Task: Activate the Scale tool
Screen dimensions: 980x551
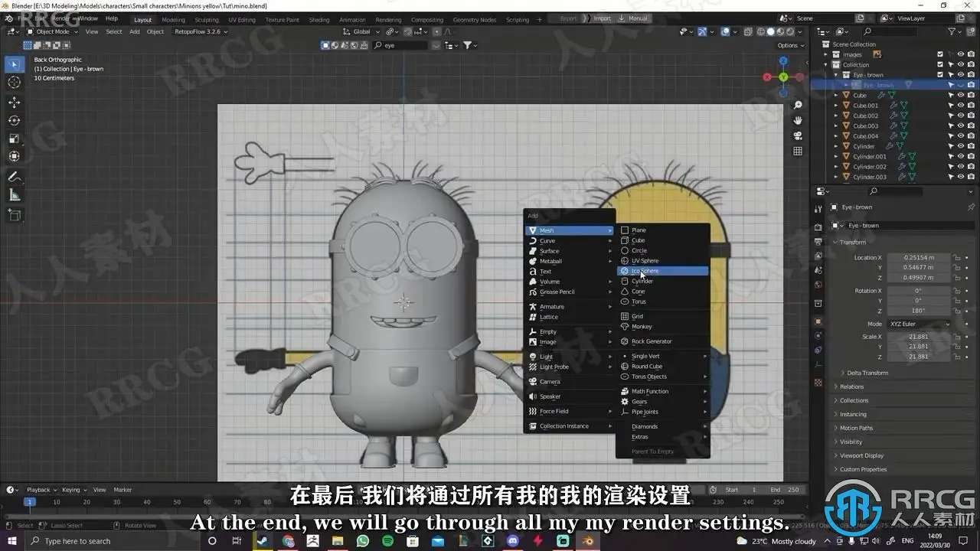Action: tap(15, 139)
